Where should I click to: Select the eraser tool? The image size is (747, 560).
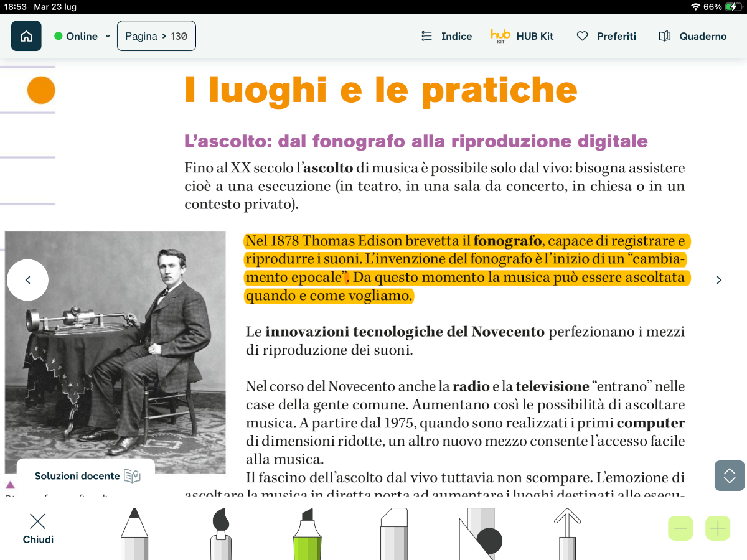pos(394,534)
